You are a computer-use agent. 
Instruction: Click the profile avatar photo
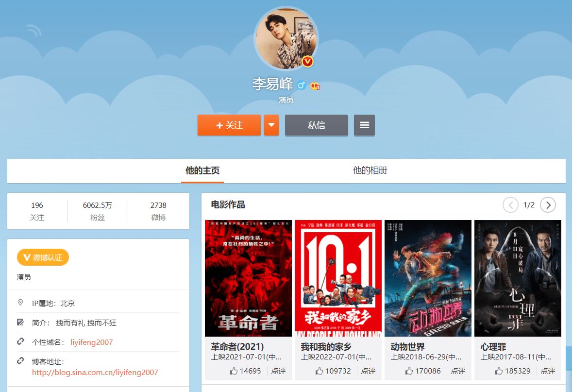(x=286, y=38)
